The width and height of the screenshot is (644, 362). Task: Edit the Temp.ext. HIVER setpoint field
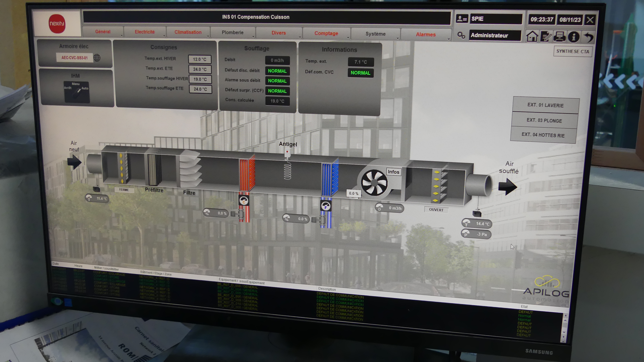pos(199,59)
